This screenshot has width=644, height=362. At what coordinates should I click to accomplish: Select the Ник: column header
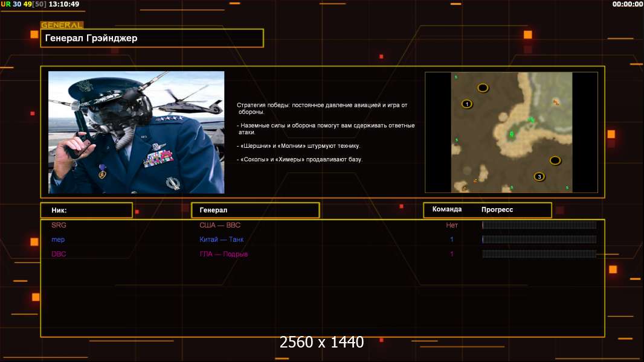[86, 210]
